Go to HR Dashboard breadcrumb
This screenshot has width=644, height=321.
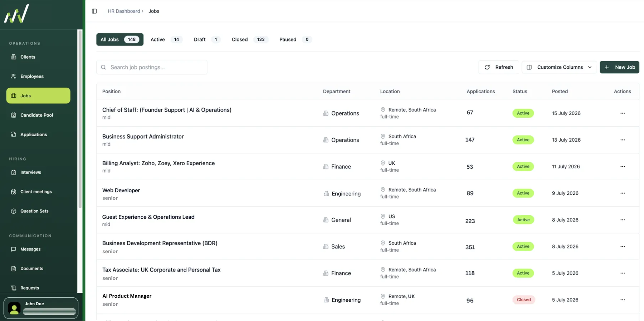(x=124, y=11)
